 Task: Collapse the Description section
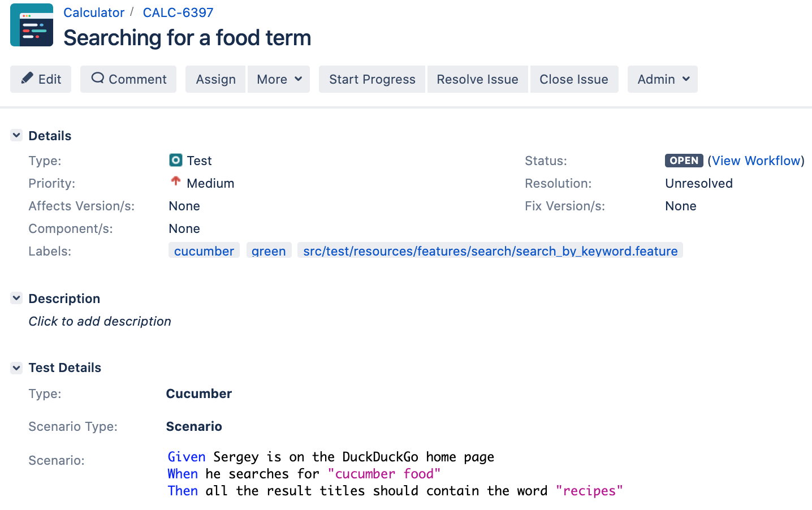(16, 298)
